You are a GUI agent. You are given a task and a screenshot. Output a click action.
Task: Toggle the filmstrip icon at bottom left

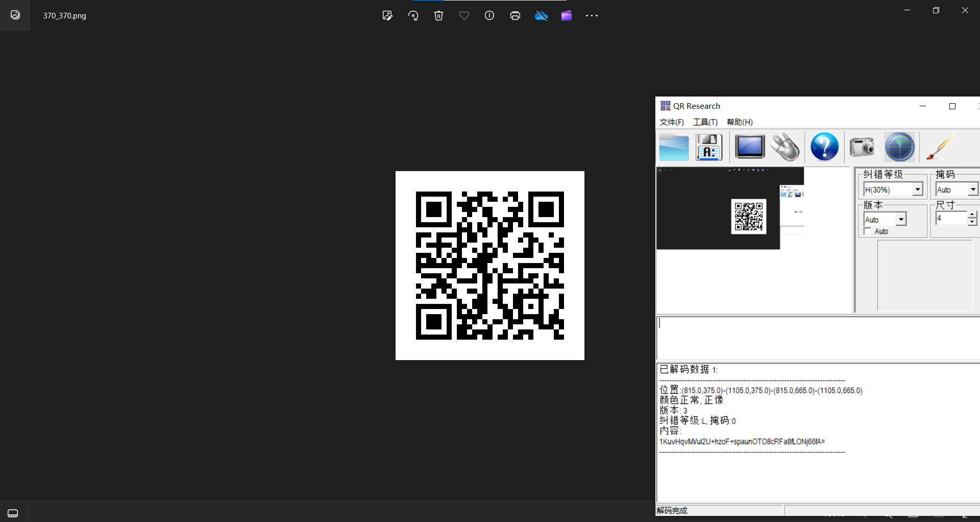13,513
